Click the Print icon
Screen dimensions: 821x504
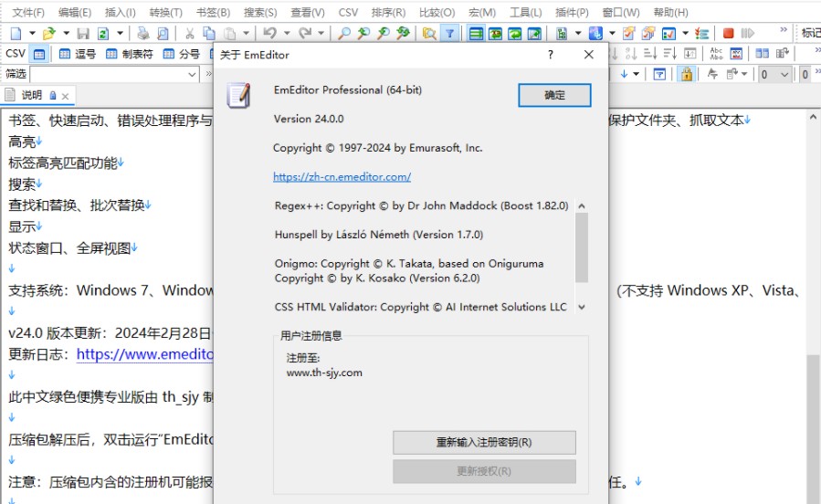[143, 34]
